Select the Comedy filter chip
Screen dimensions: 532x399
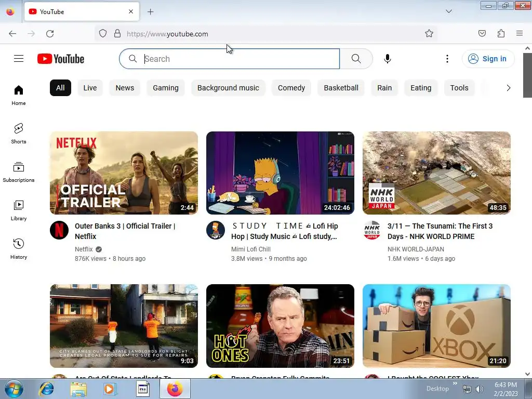tap(291, 88)
